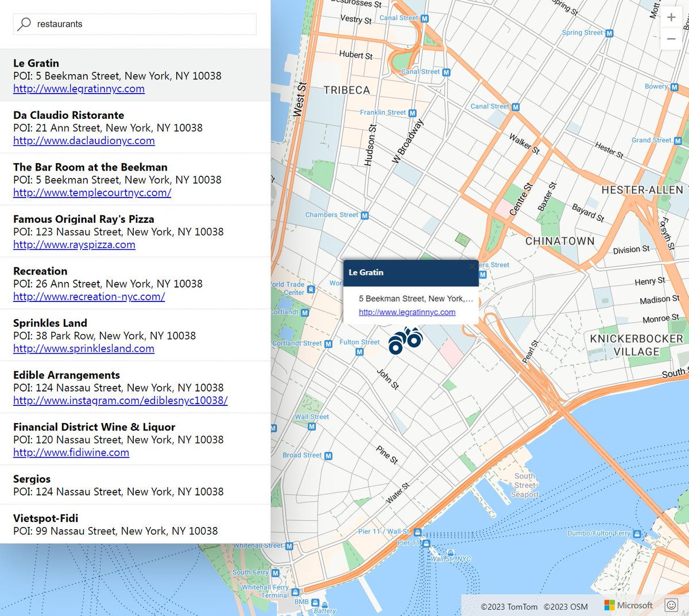
Task: Select the Pier 11 / Wall St ferry icon
Action: tap(417, 532)
